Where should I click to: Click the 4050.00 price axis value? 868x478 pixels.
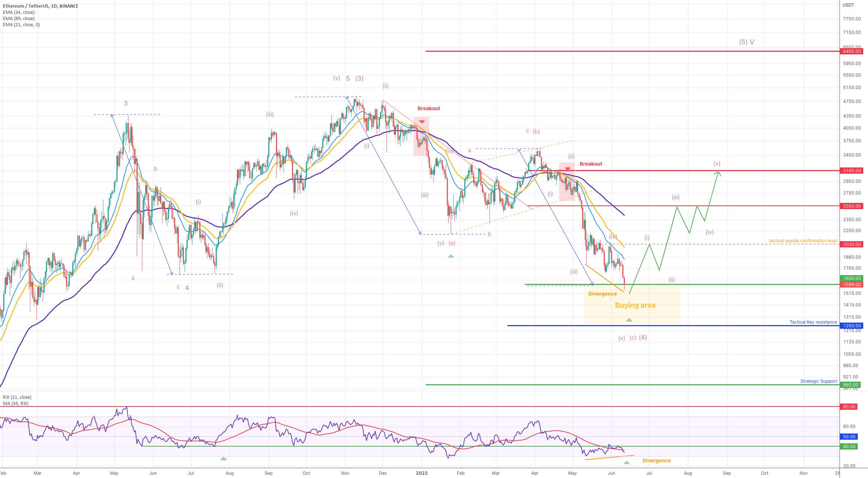click(852, 128)
